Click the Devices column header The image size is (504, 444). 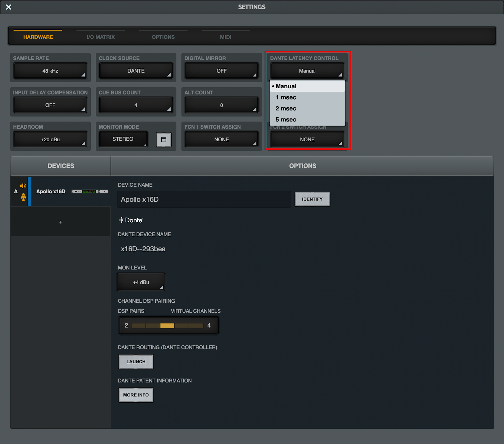pos(61,166)
